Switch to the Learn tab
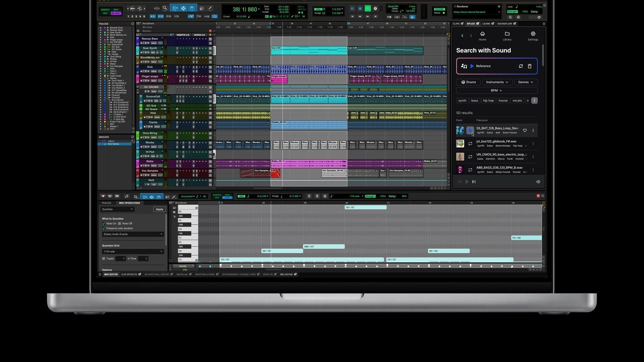This screenshot has height=362, width=644. (x=488, y=24)
